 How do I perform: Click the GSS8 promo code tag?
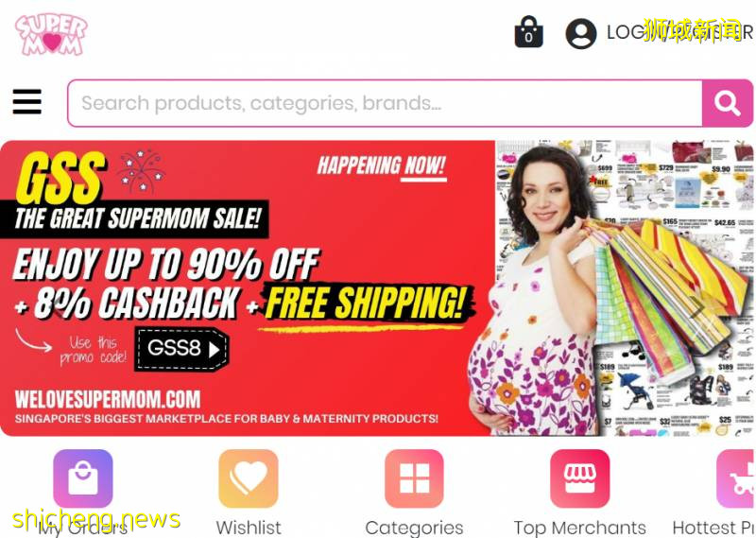[181, 349]
